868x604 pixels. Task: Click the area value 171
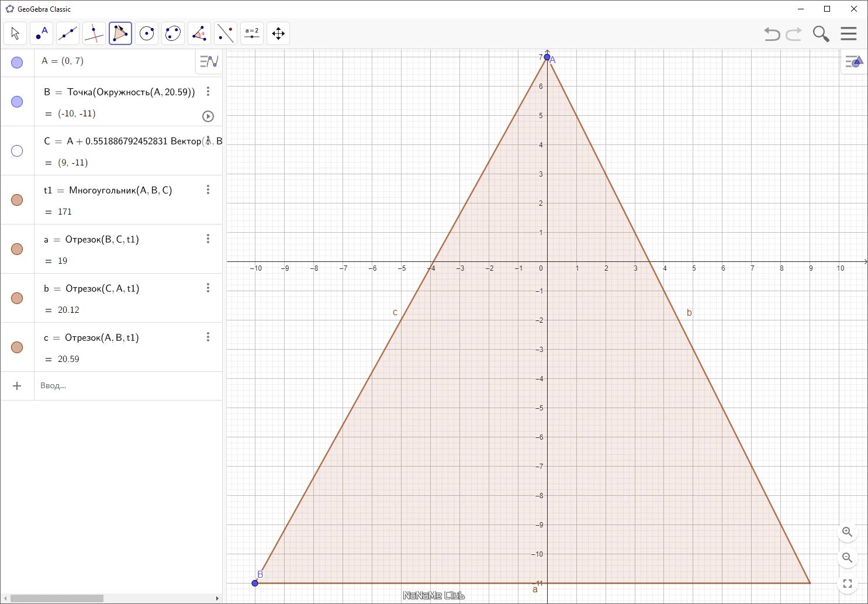[x=65, y=212]
